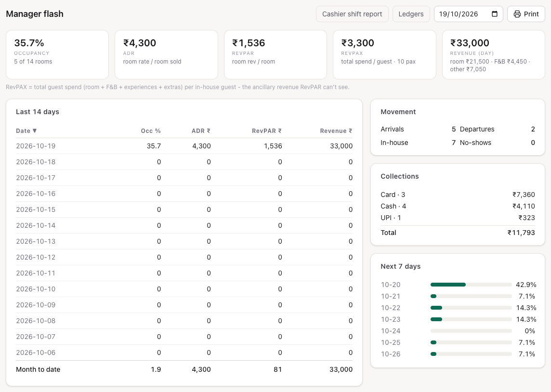Click the 10-26 forecast date label
Image resolution: width=551 pixels, height=392 pixels.
coord(391,354)
